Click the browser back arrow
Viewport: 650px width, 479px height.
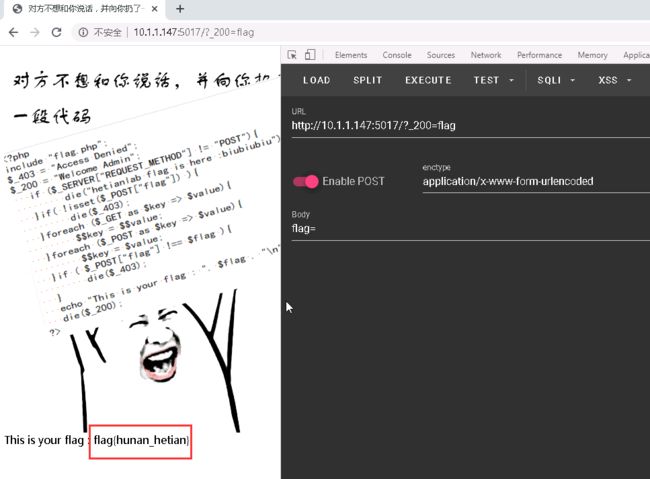pos(13,32)
